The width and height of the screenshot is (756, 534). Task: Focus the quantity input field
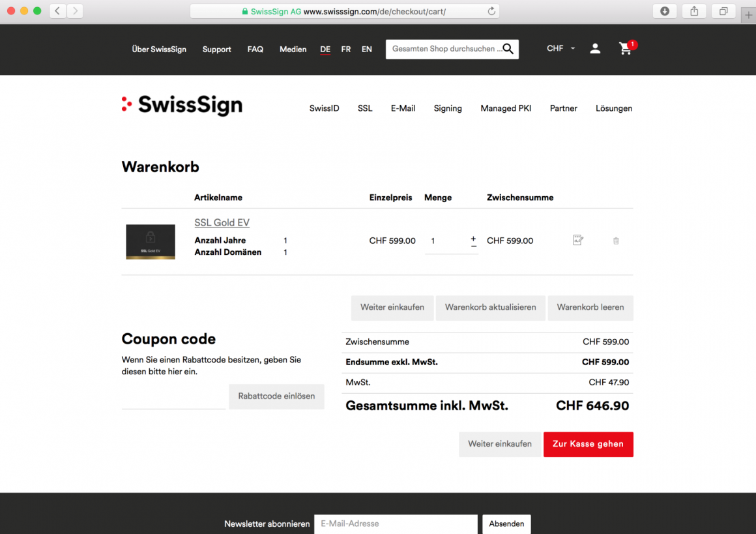pyautogui.click(x=446, y=241)
